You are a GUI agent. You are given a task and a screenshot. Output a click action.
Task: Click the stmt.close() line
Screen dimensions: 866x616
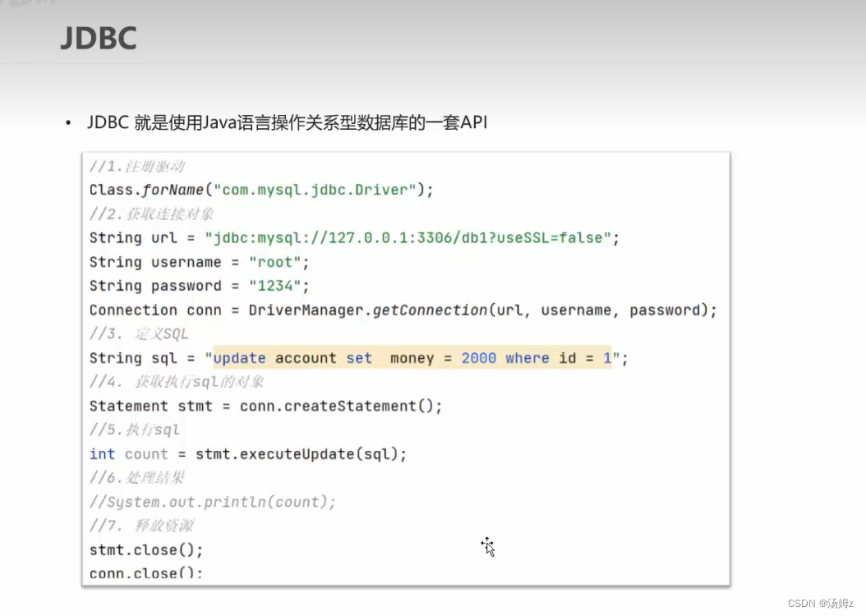(x=145, y=549)
